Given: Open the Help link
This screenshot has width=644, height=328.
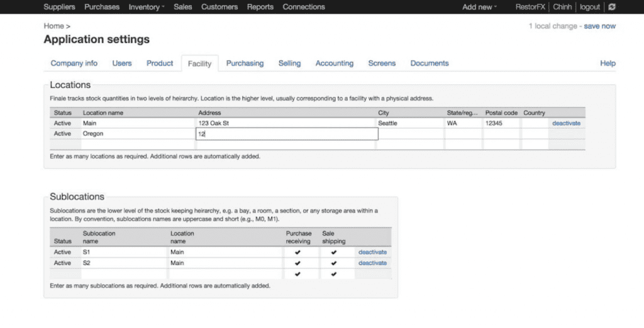Looking at the screenshot, I should tap(608, 63).
